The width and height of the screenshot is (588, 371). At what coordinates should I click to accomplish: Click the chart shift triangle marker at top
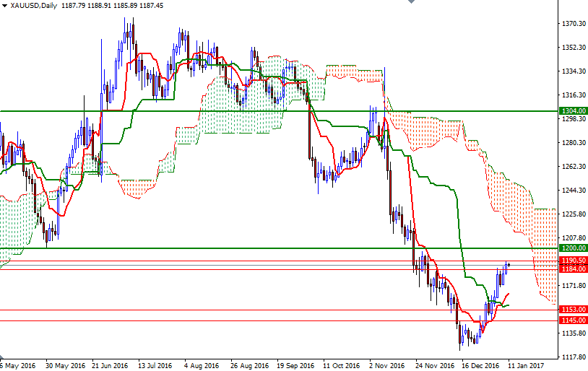tap(411, 1)
